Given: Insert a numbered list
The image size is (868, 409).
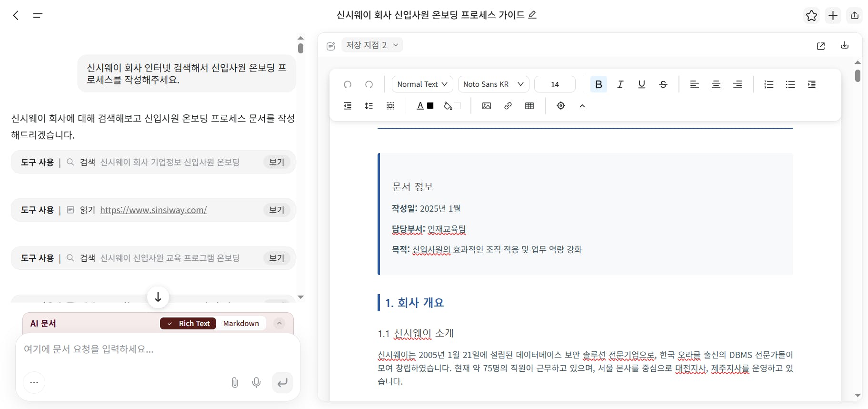Looking at the screenshot, I should pyautogui.click(x=768, y=84).
